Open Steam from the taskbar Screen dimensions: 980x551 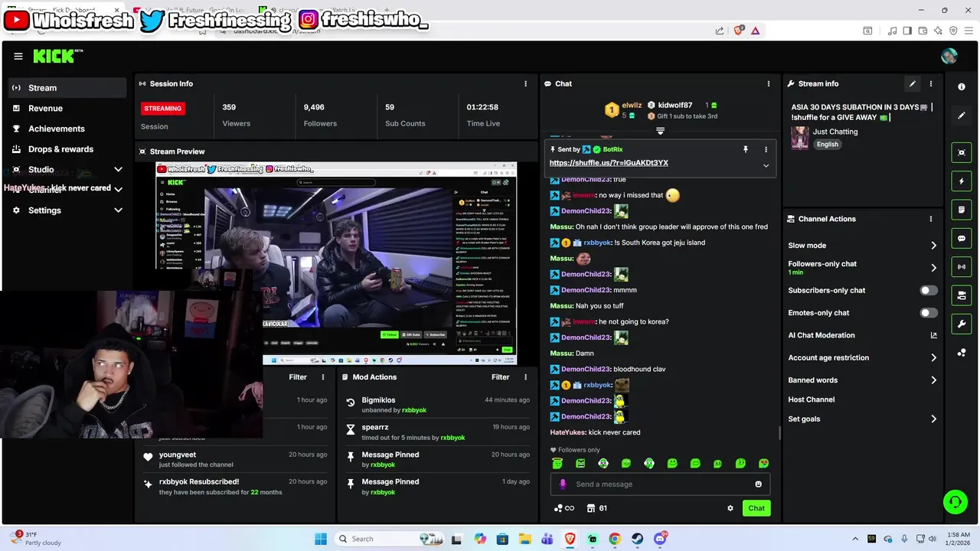(x=638, y=539)
